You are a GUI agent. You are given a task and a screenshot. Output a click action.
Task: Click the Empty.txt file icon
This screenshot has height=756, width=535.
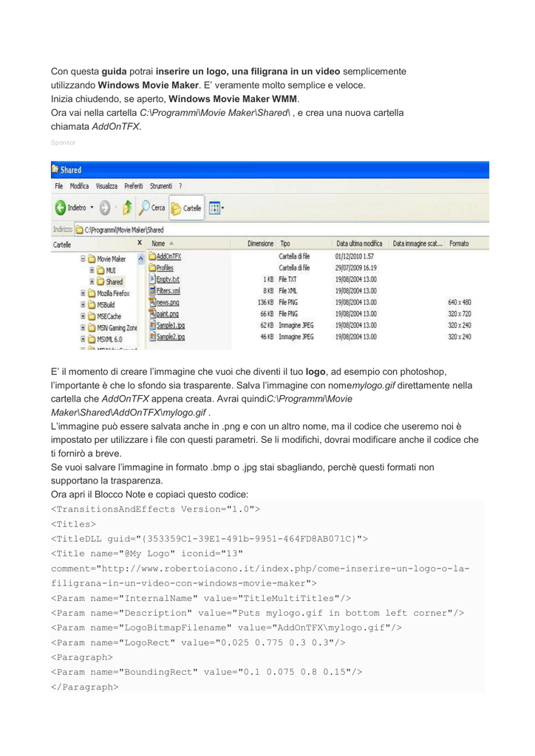152,279
